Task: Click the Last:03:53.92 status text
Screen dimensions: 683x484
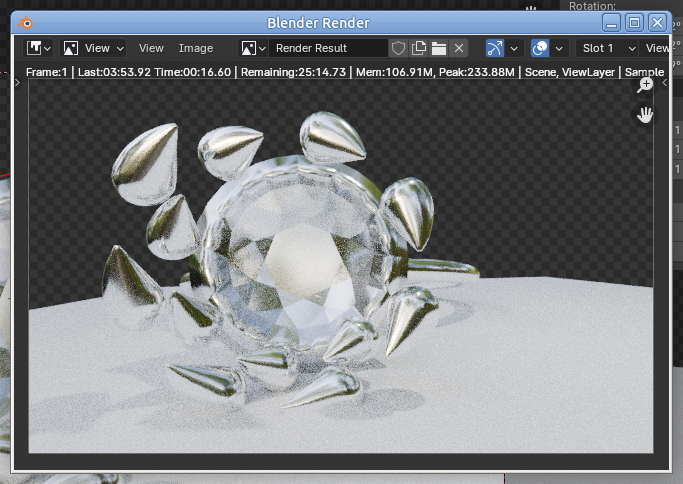Action: 115,72
